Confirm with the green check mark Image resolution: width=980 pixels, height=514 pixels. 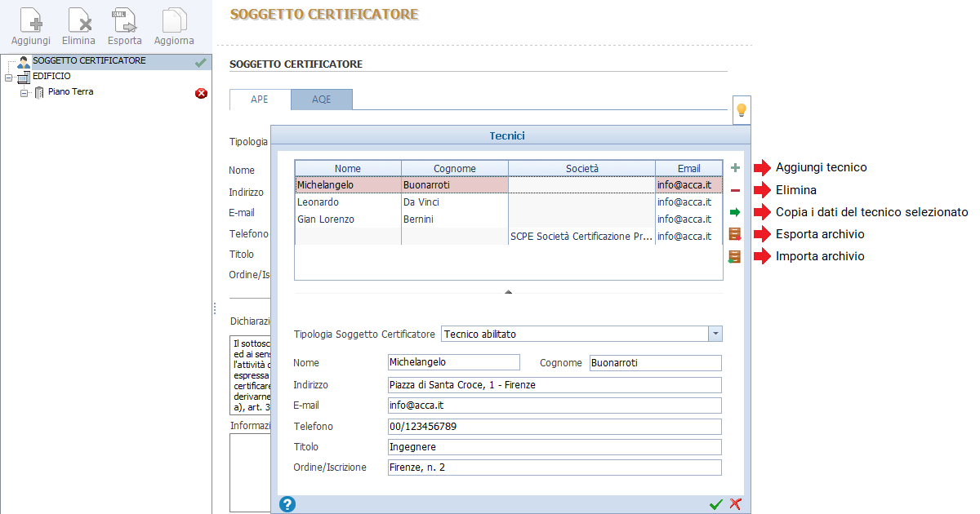point(716,504)
